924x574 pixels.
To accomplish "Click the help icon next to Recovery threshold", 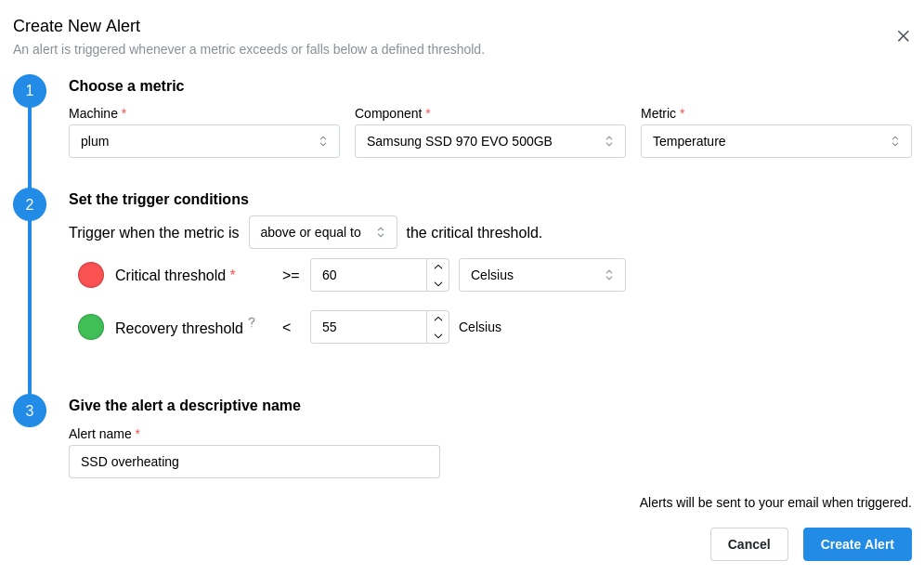I will click(251, 320).
